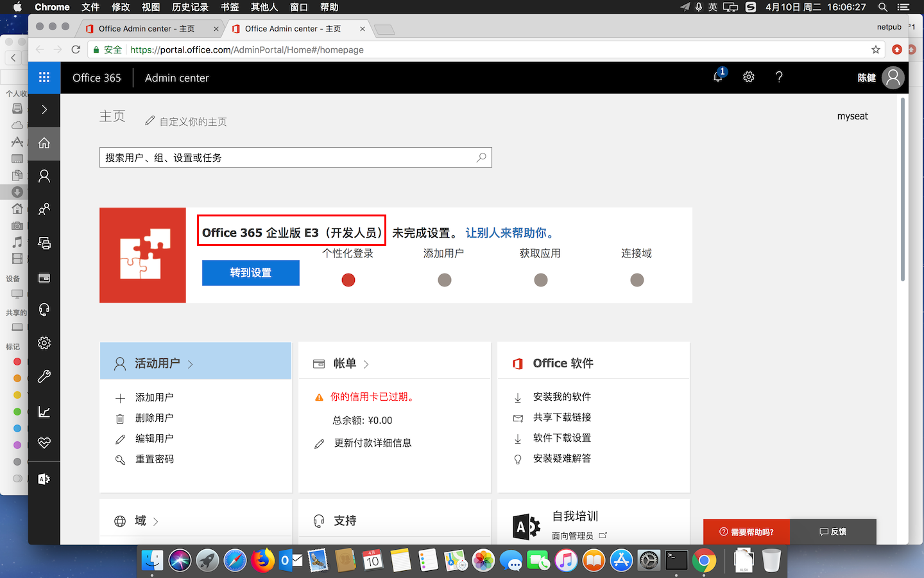This screenshot has height=578, width=924.
Task: Click the search field for users and groups
Action: (295, 157)
